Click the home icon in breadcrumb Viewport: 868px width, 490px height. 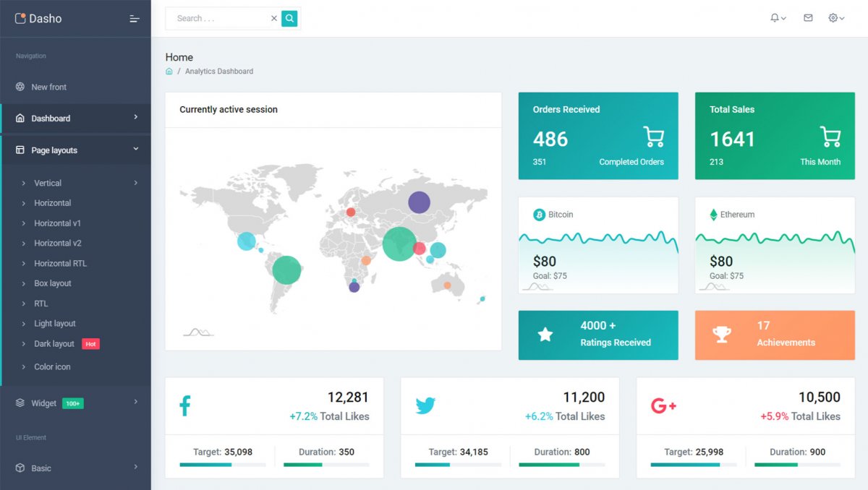(x=169, y=72)
